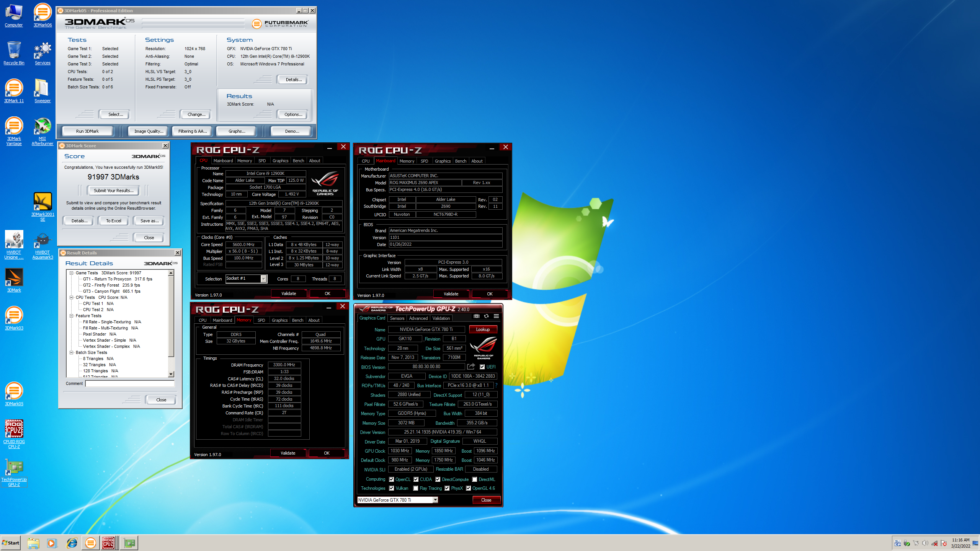
Task: Click the Lookup button in GPU-Z
Action: [x=483, y=329]
